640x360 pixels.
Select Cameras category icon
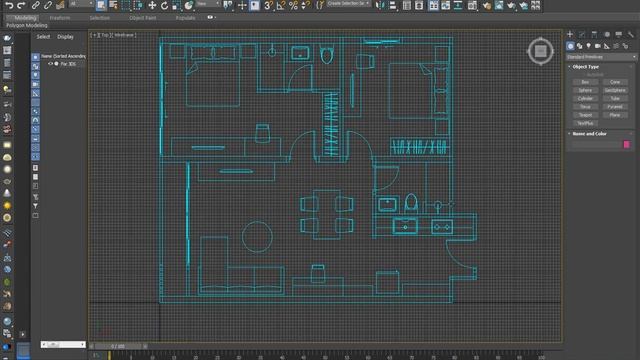click(x=598, y=46)
